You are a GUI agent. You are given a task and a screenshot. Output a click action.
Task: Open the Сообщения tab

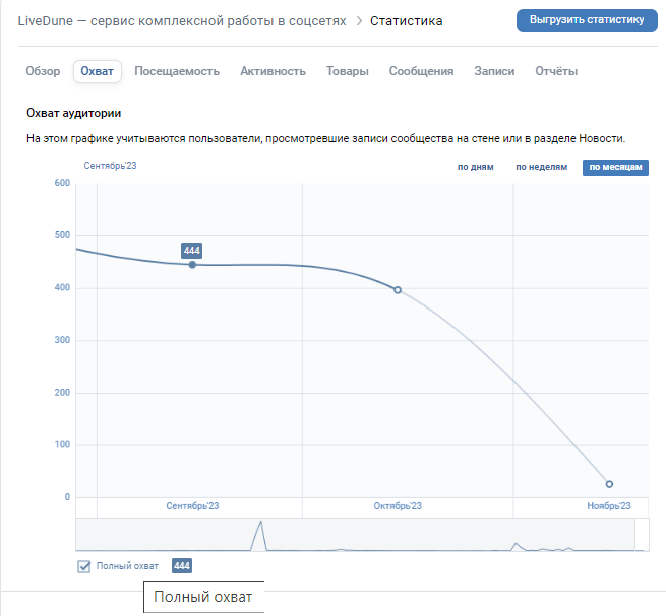pos(421,71)
